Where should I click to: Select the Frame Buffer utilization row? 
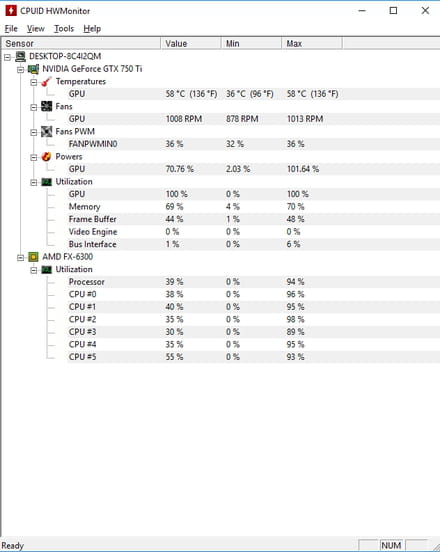(253, 219)
